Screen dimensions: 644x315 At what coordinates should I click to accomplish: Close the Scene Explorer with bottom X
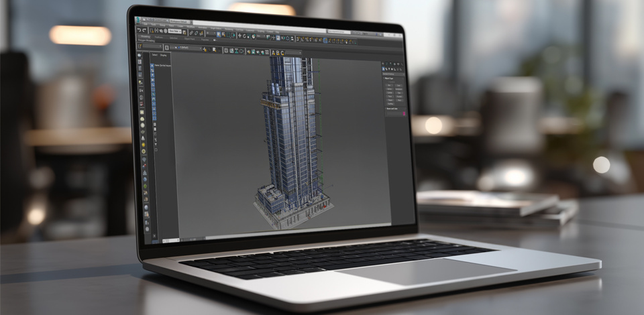[x=154, y=236]
